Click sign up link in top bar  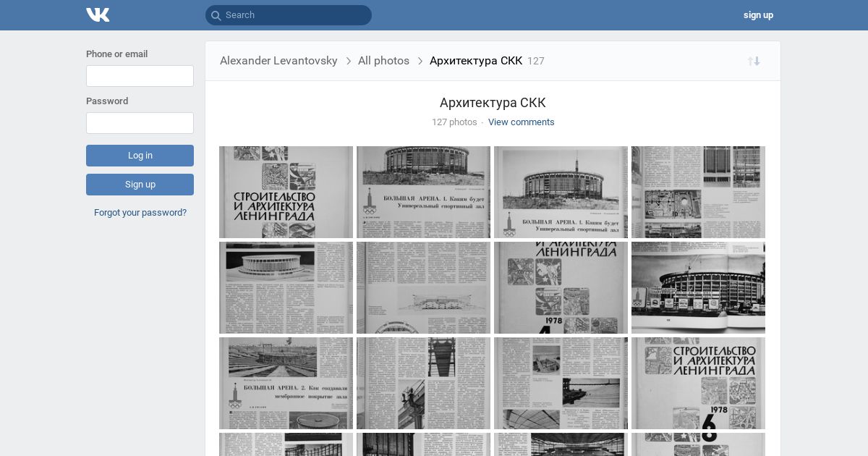758,15
